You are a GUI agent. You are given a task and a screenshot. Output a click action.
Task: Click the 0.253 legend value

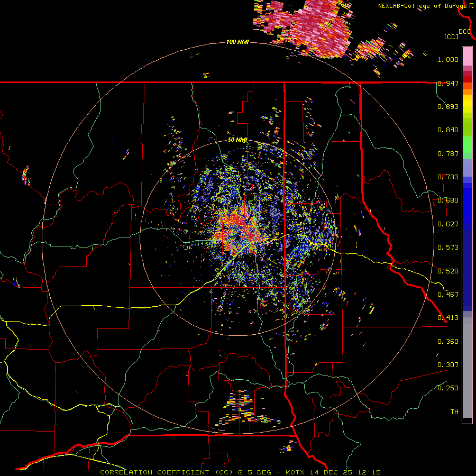click(x=448, y=388)
